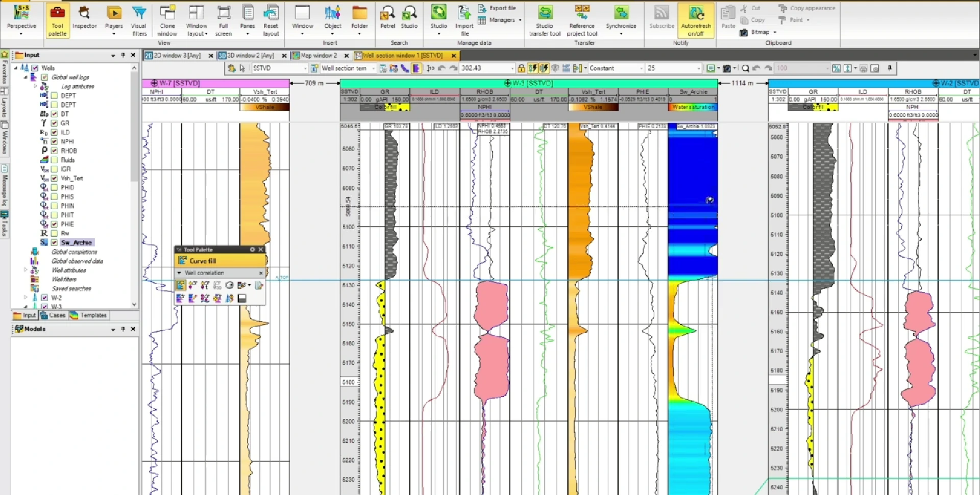
Task: Open the SSTVD dropdown in the toolbar
Action: pos(280,68)
